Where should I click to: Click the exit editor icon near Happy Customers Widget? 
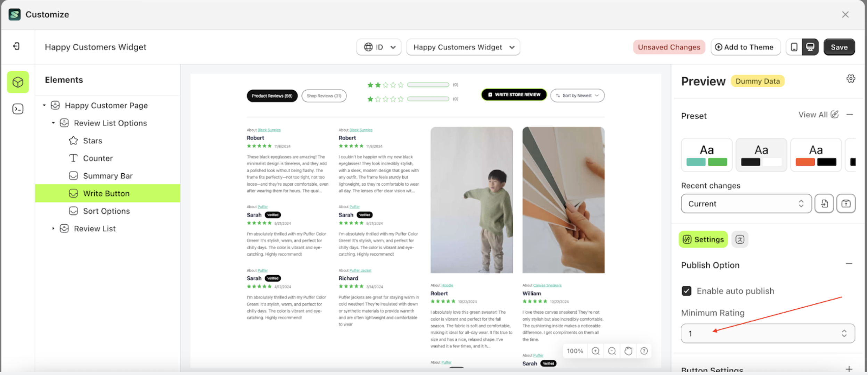(x=15, y=46)
